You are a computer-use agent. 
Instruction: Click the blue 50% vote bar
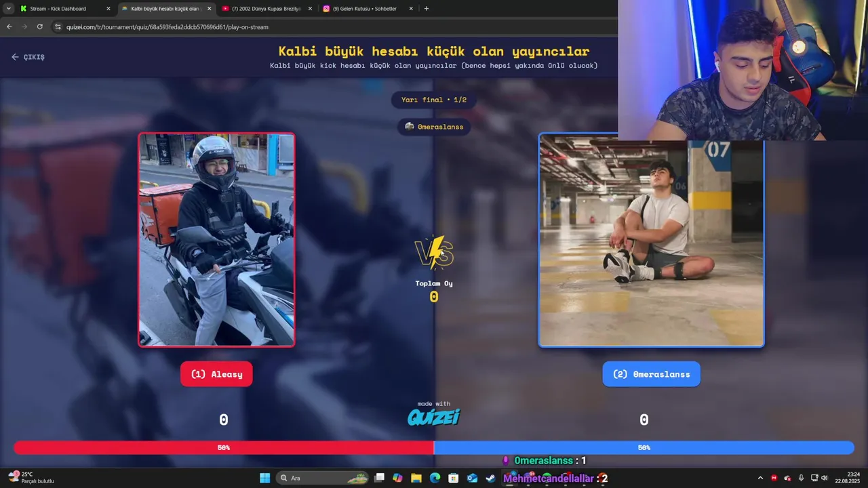click(x=644, y=447)
